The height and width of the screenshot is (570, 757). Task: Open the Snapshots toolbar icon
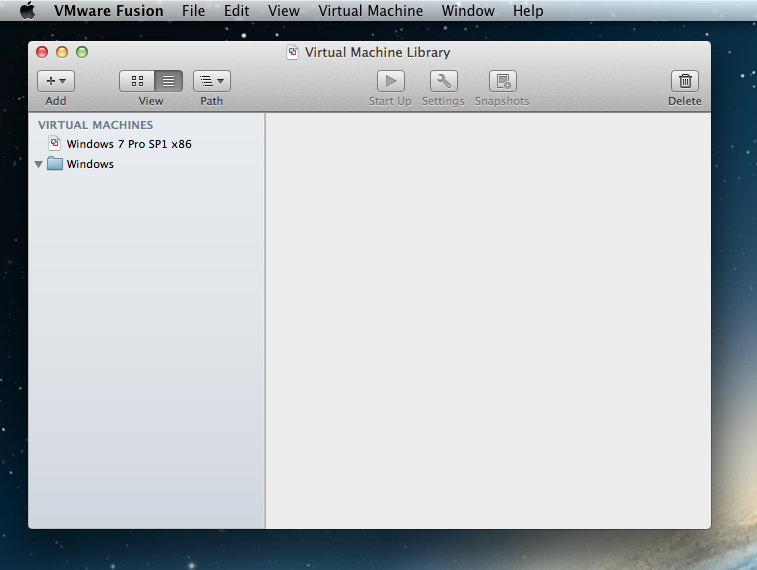pyautogui.click(x=502, y=81)
